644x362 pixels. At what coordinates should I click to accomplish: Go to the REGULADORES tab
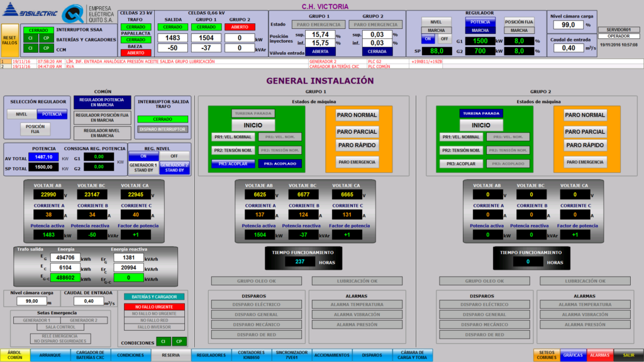(211, 355)
